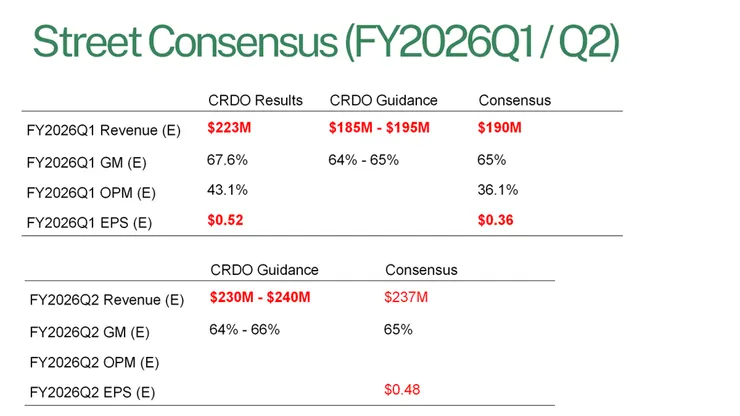The image size is (740, 416).
Task: Click the 43.1% operating margin value
Action: pos(227,190)
